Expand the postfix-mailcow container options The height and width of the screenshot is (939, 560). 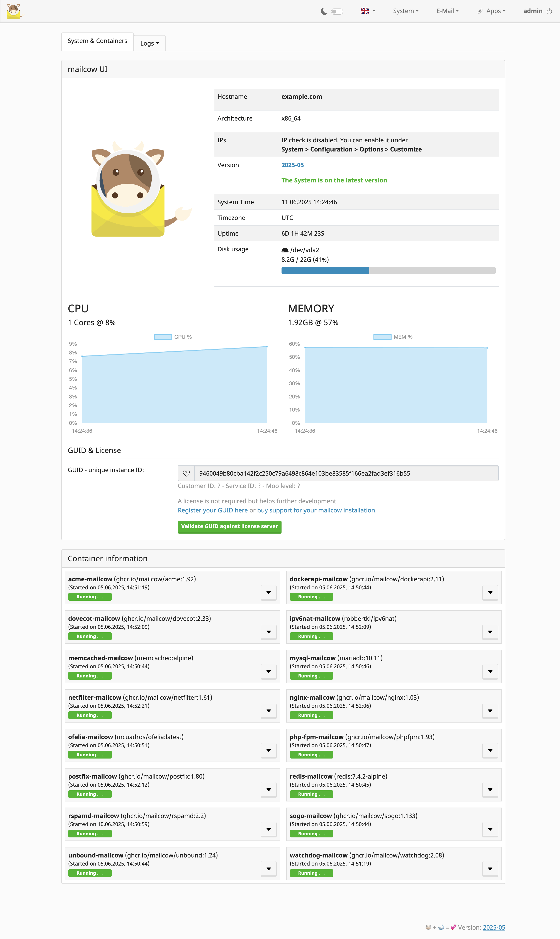(x=269, y=789)
